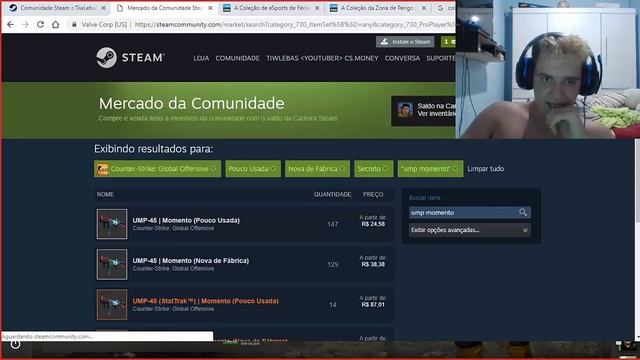Click the Steam logo in header
Viewport: 640px width, 360px height.
[x=130, y=58]
